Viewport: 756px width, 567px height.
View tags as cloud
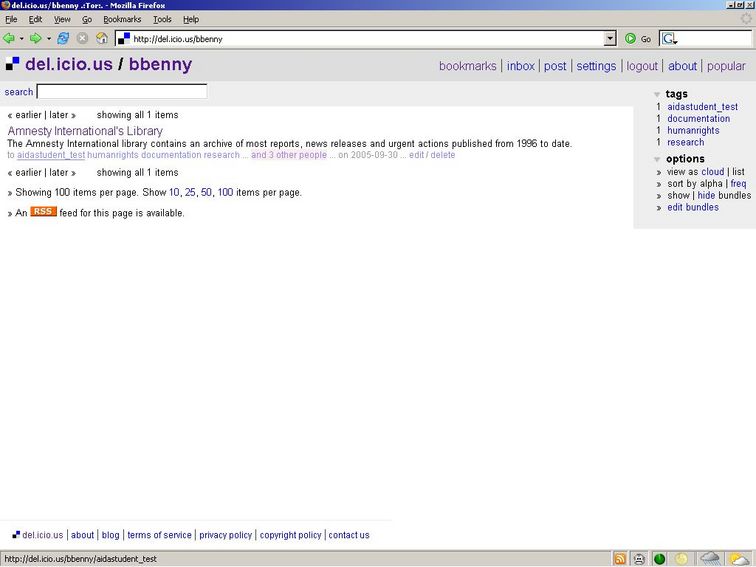click(x=713, y=172)
